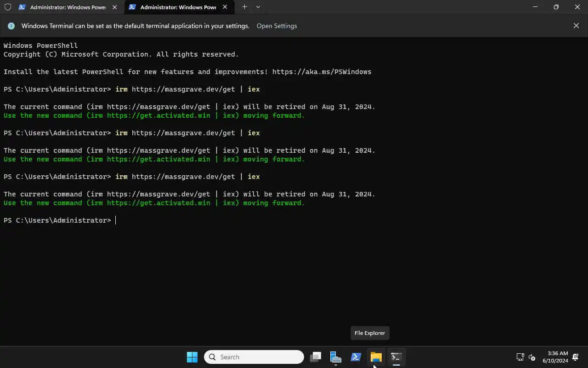Screen dimensions: 588x368
Task: Click the info icon in the banner
Action: [x=11, y=26]
